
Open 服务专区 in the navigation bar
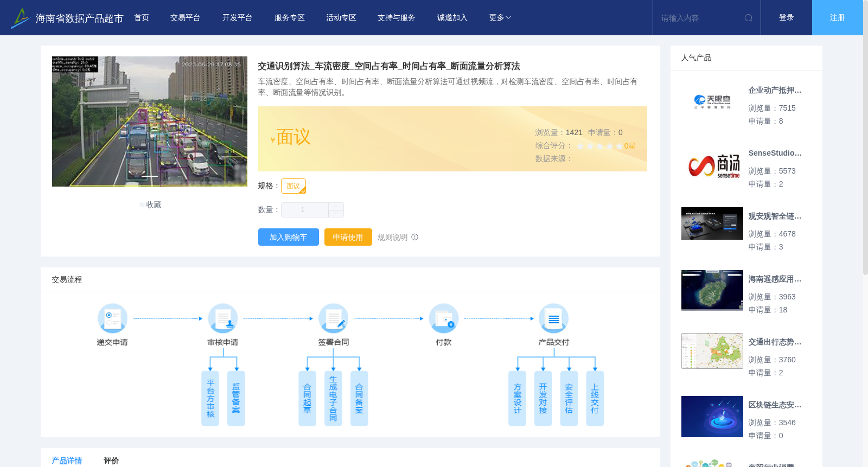point(290,18)
